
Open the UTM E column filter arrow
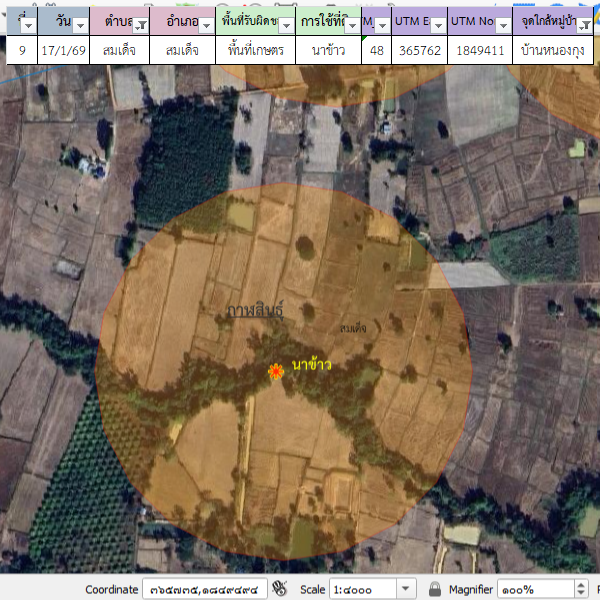[437, 24]
